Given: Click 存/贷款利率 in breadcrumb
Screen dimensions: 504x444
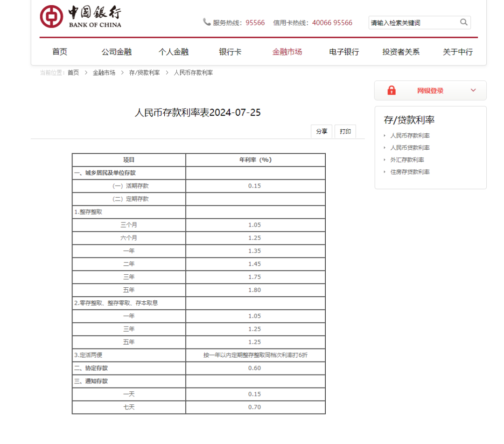Looking at the screenshot, I should click(144, 73).
